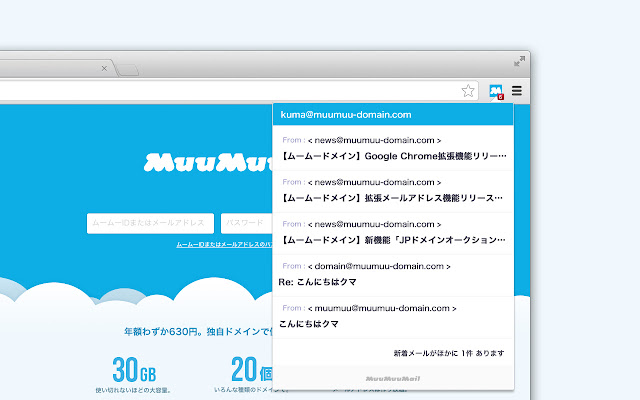Open the Chrome hamburger menu
The width and height of the screenshot is (640, 400).
point(517,91)
